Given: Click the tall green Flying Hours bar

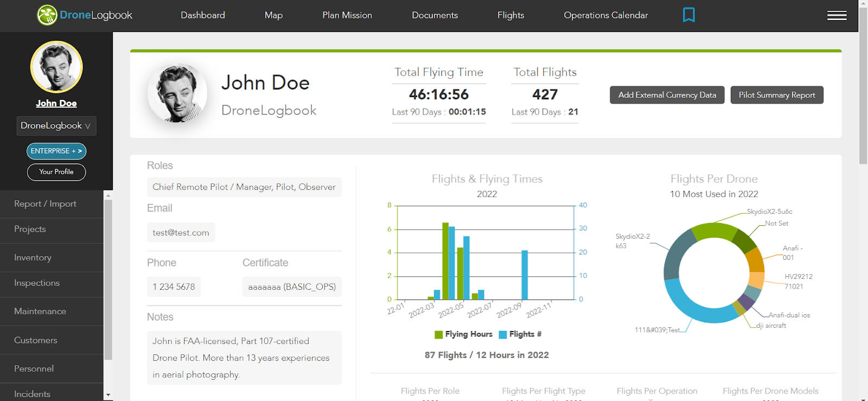Looking at the screenshot, I should 445,261.
